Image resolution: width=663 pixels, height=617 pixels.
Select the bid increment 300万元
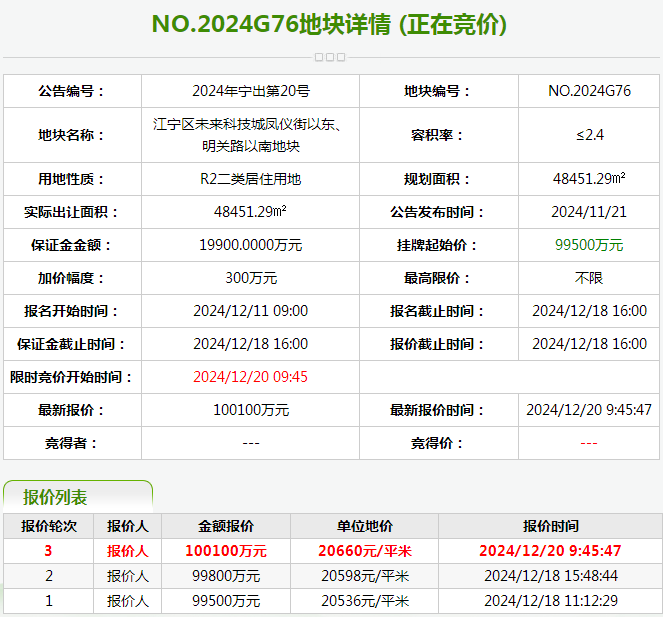[x=251, y=278]
